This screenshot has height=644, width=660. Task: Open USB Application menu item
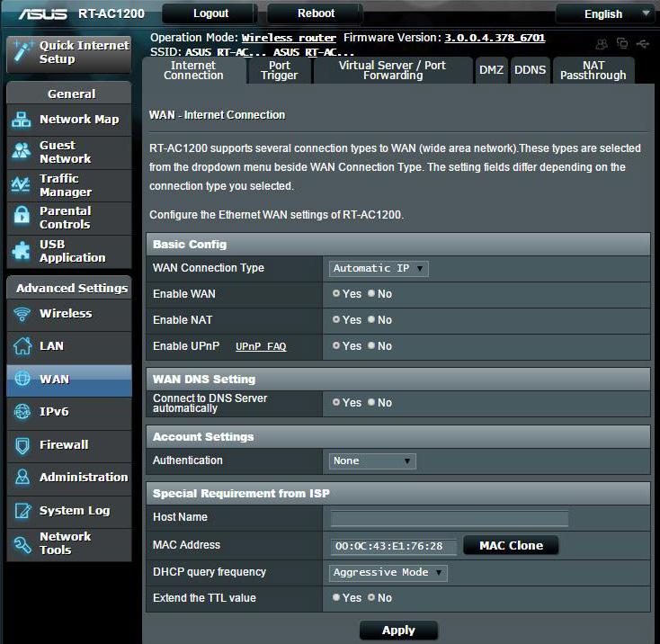[x=69, y=251]
